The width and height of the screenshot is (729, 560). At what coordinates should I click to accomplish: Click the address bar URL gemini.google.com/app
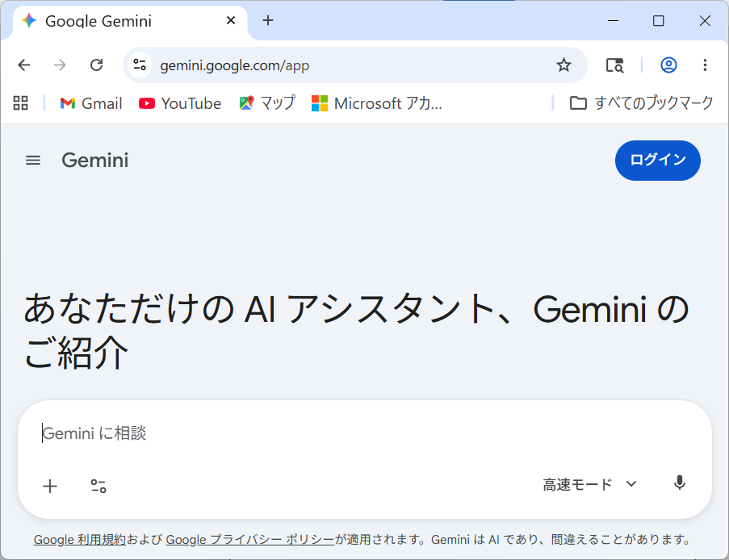coord(235,65)
